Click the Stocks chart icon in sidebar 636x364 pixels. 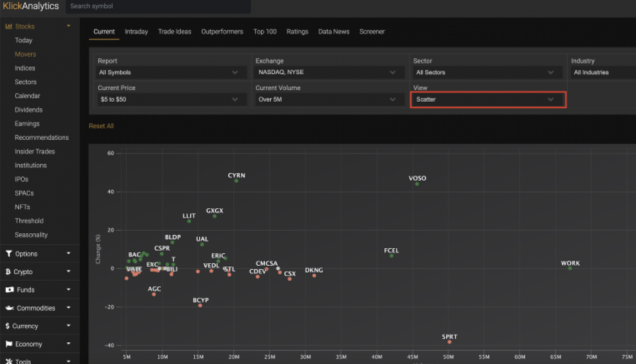pyautogui.click(x=9, y=26)
